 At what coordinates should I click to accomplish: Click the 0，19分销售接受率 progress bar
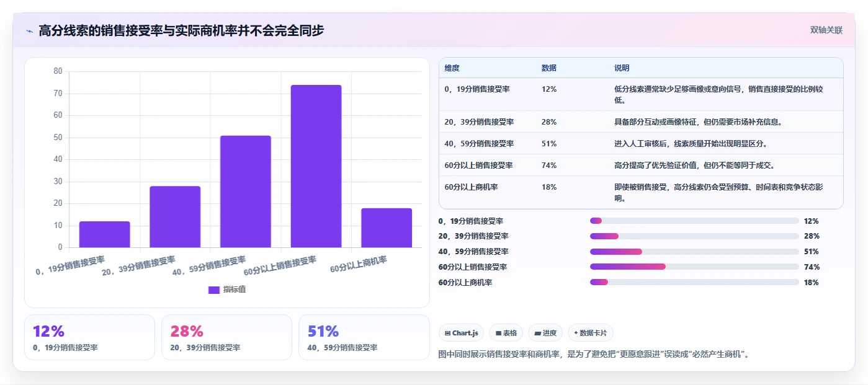pyautogui.click(x=694, y=221)
